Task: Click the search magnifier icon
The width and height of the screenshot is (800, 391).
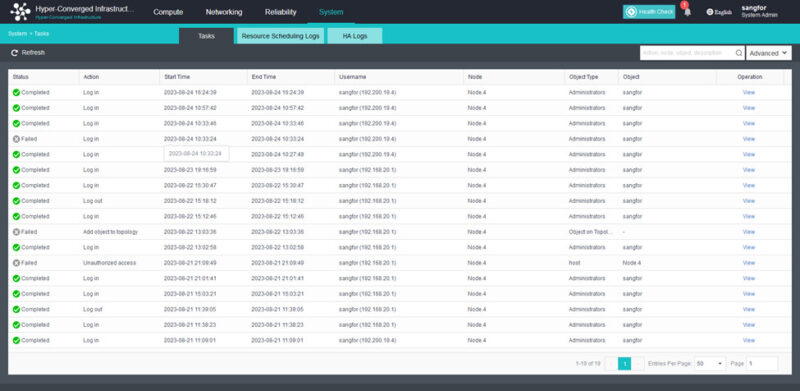Action: pos(739,53)
